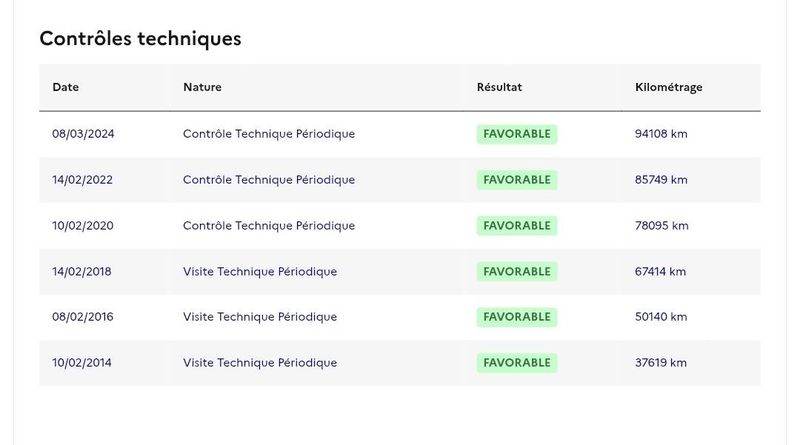Screen dimensions: 800x445
Task: Click the Date column header
Action: click(65, 87)
